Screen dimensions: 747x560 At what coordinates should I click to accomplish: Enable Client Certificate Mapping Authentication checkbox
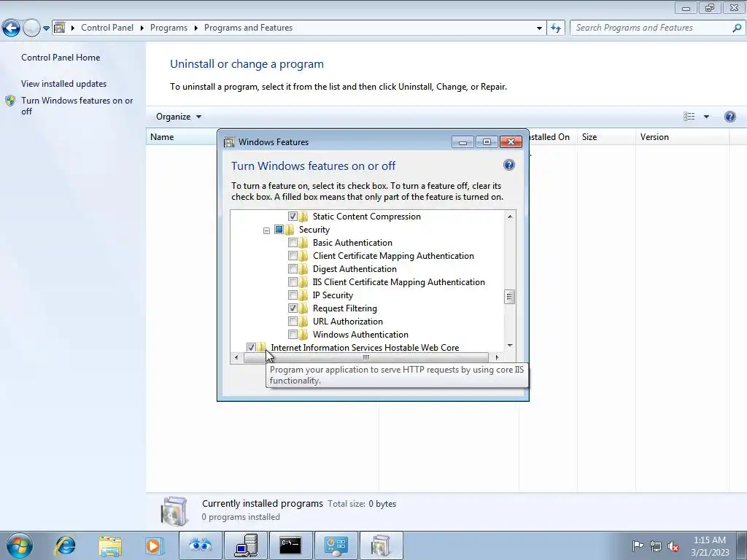pyautogui.click(x=293, y=256)
